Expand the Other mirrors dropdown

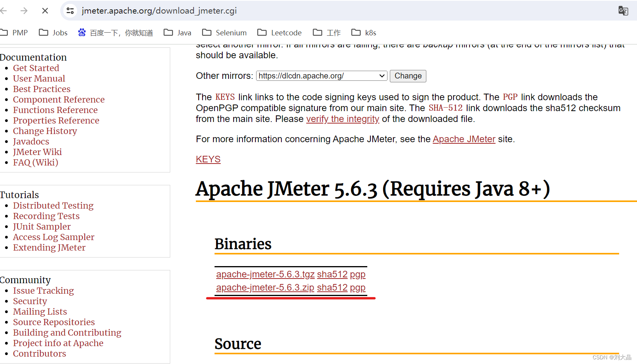coord(321,76)
